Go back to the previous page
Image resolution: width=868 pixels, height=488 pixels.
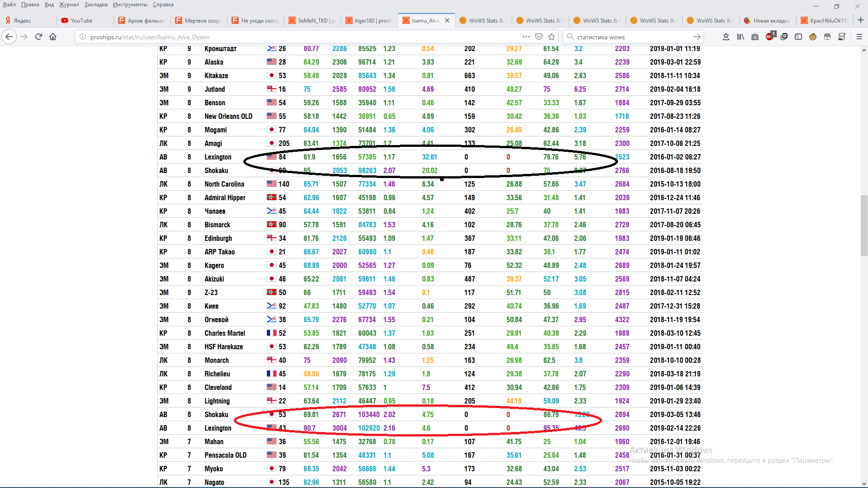click(9, 37)
